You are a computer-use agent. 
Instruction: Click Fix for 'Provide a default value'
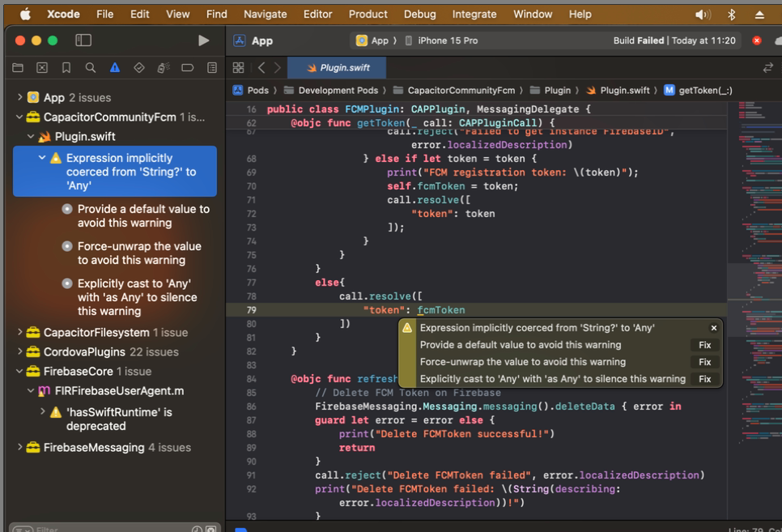click(x=705, y=345)
